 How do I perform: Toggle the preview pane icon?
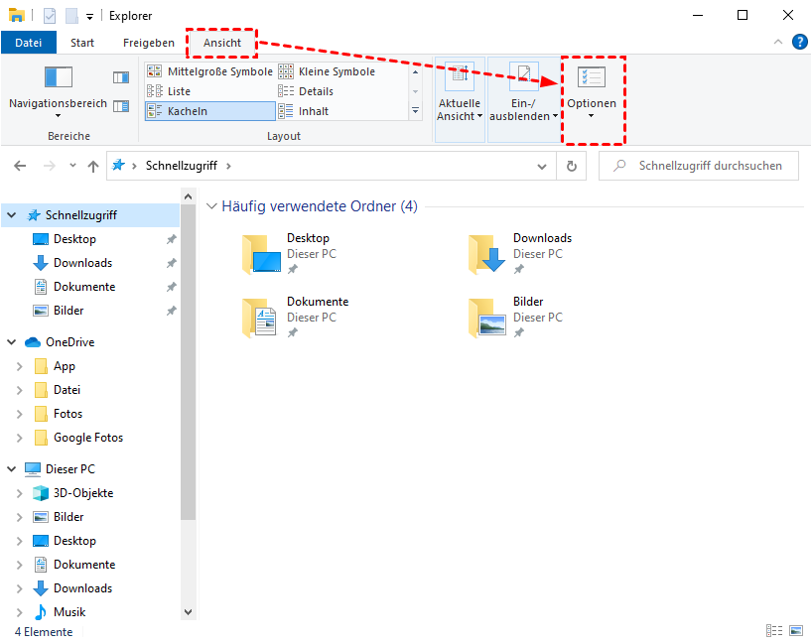pos(121,77)
